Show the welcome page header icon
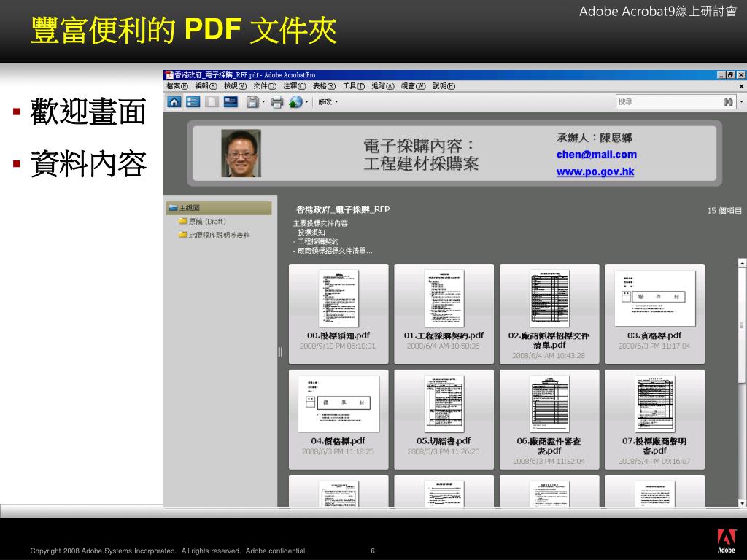747x560 pixels. click(x=231, y=101)
